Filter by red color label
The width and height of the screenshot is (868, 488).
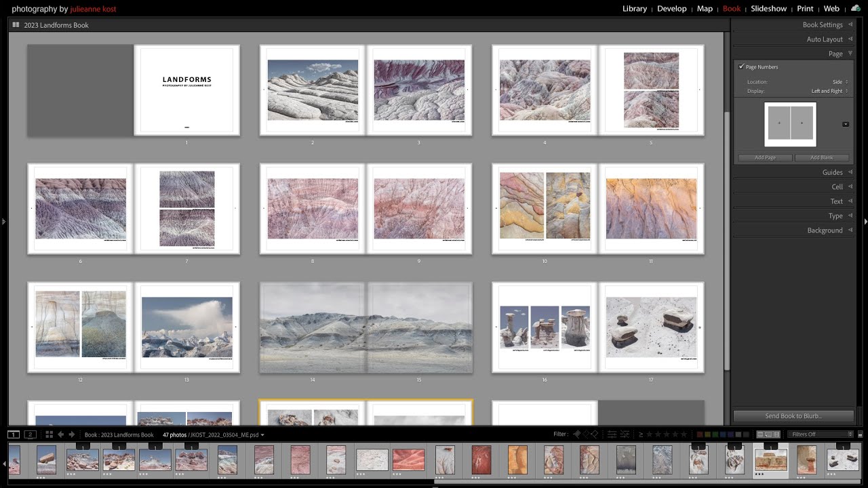[700, 434]
